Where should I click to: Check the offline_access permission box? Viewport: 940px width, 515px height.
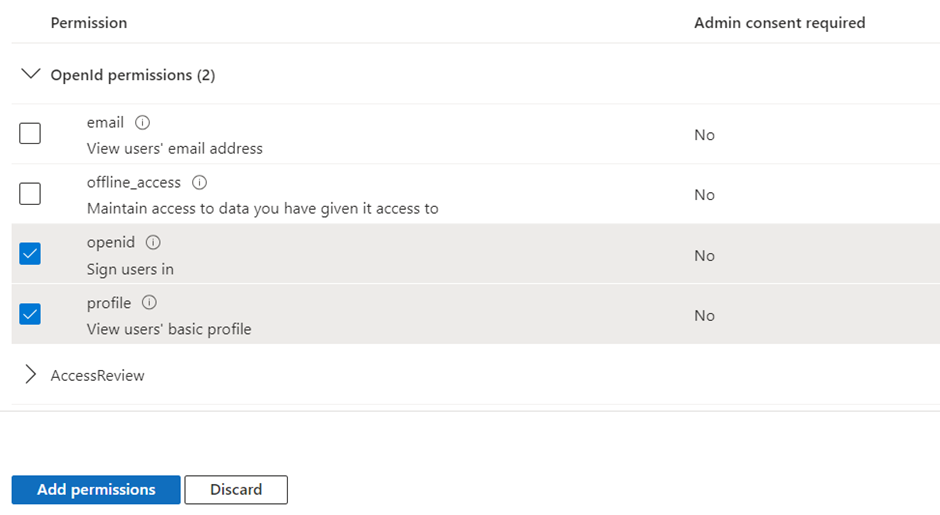pyautogui.click(x=30, y=193)
